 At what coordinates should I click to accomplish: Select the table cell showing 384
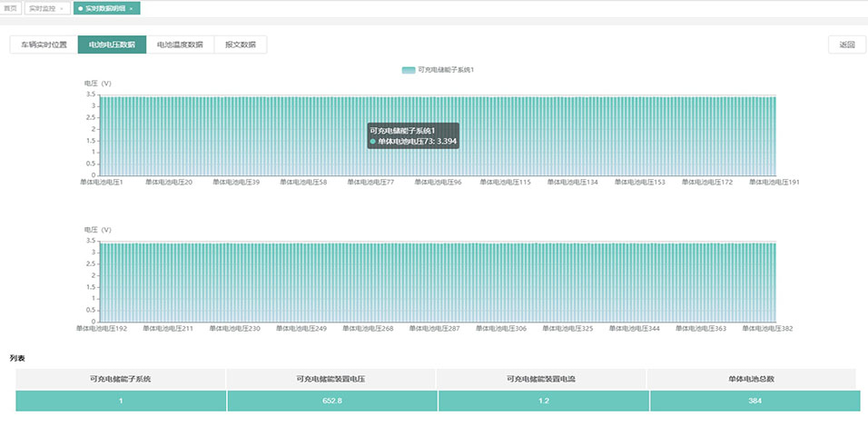(x=752, y=401)
